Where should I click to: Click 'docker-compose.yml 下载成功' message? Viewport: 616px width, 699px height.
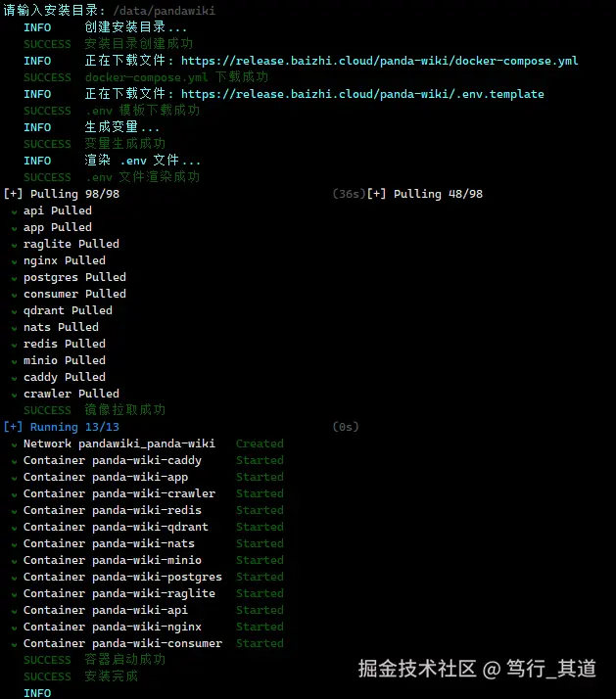point(176,77)
